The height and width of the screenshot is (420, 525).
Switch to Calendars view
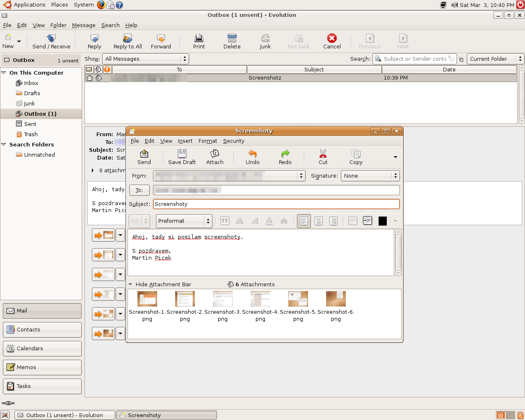pos(42,349)
